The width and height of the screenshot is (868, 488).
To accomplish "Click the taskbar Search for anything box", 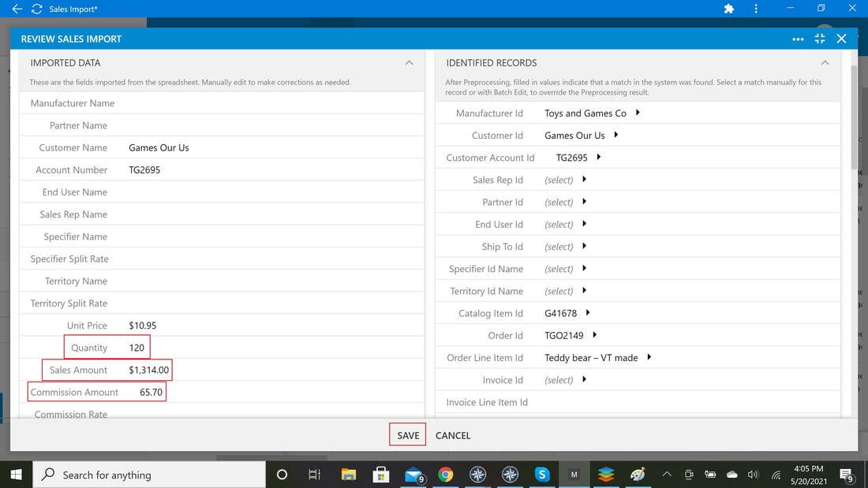I will pyautogui.click(x=149, y=475).
